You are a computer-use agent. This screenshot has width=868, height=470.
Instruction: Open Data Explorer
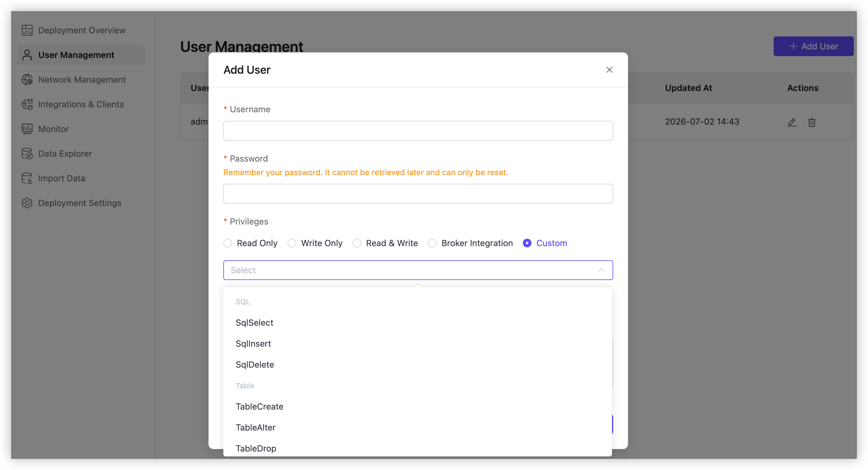(x=81, y=154)
